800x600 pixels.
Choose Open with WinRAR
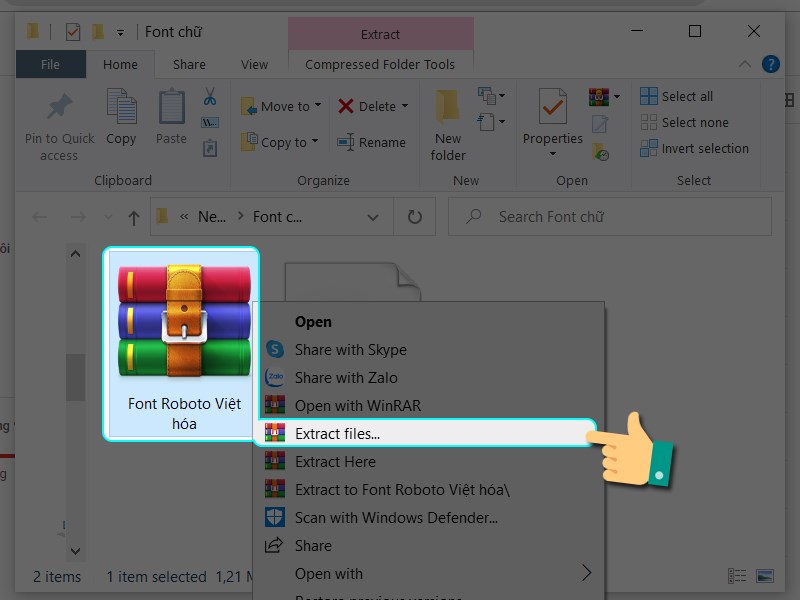429,406
